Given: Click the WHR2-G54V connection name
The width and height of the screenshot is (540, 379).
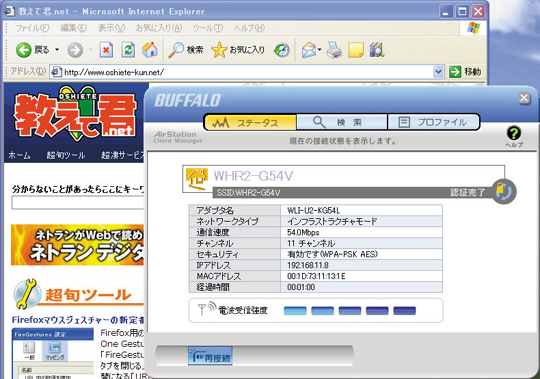Looking at the screenshot, I should tap(253, 176).
